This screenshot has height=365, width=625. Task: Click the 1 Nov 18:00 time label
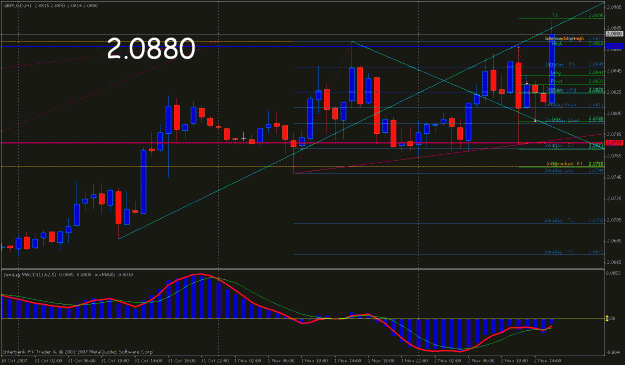coord(381,361)
